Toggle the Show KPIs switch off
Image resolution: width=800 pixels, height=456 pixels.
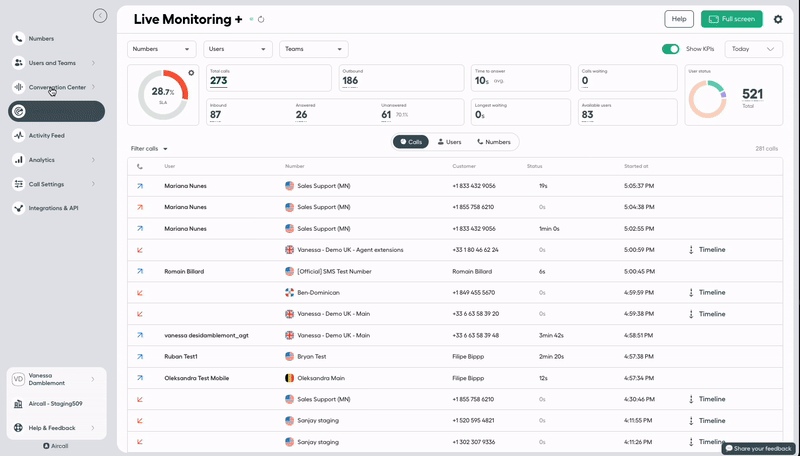click(x=670, y=49)
